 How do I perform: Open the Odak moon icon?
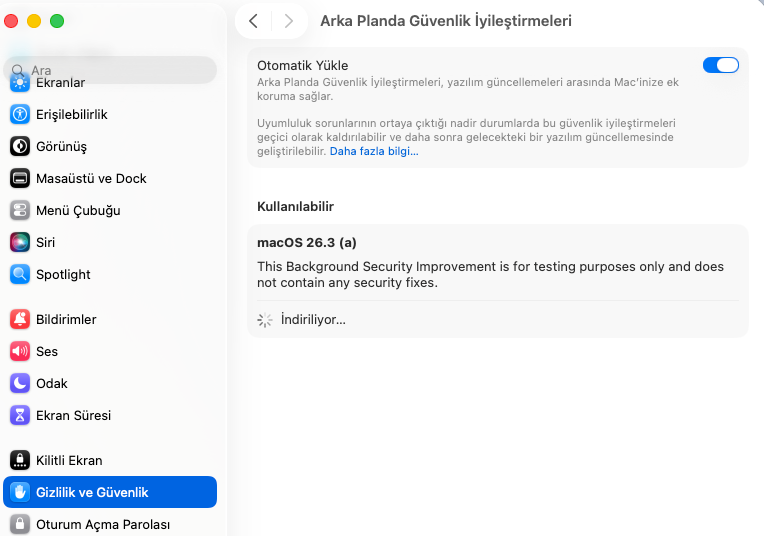click(x=20, y=383)
